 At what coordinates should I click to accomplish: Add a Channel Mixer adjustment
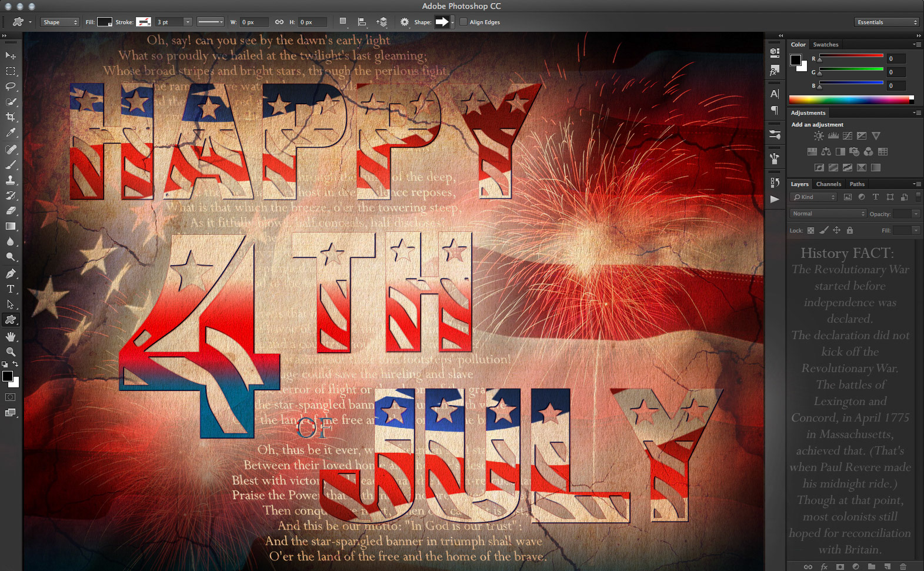(x=869, y=152)
